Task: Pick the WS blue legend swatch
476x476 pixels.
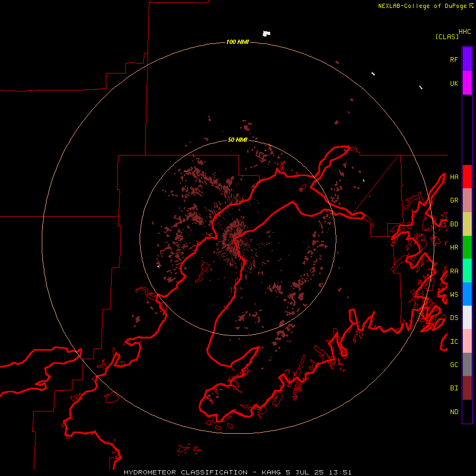Action: 467,294
